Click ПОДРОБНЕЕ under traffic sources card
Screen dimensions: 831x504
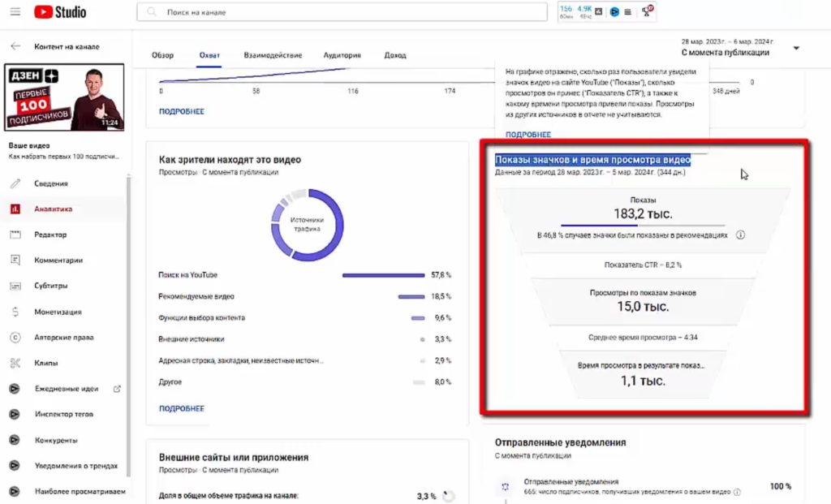coord(182,409)
